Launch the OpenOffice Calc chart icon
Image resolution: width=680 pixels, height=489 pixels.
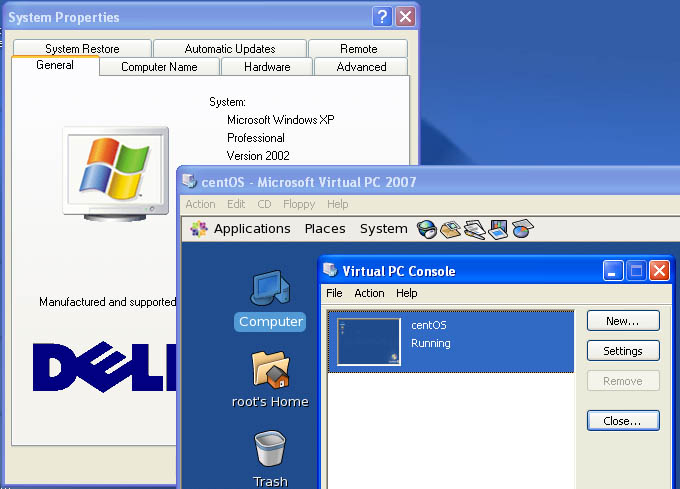click(x=521, y=229)
